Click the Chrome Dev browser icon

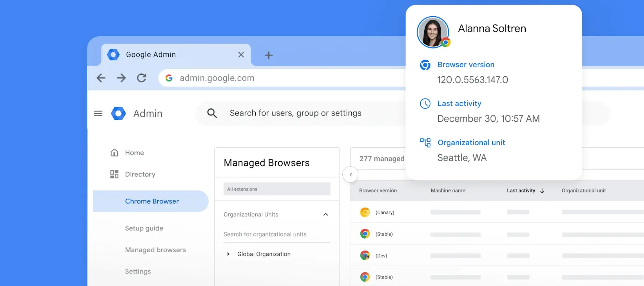(365, 255)
